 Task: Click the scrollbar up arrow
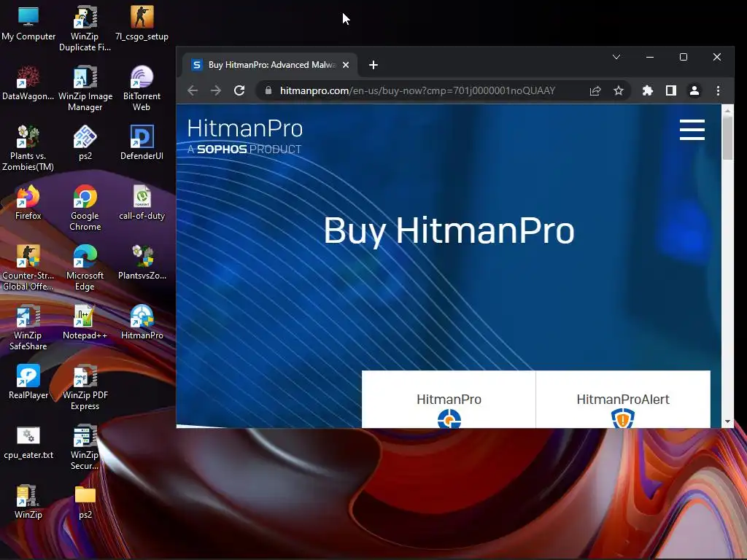click(727, 110)
